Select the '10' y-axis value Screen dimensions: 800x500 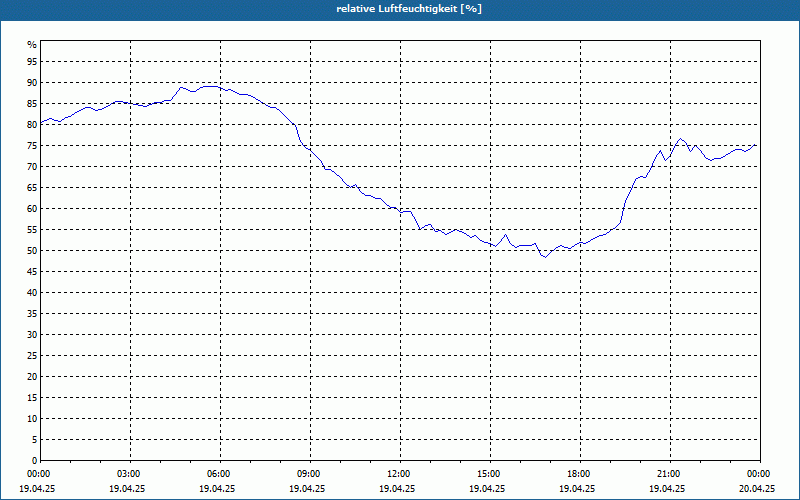pos(32,419)
